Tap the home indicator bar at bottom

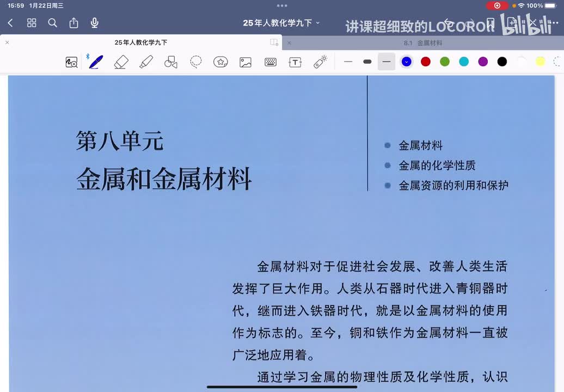282,387
